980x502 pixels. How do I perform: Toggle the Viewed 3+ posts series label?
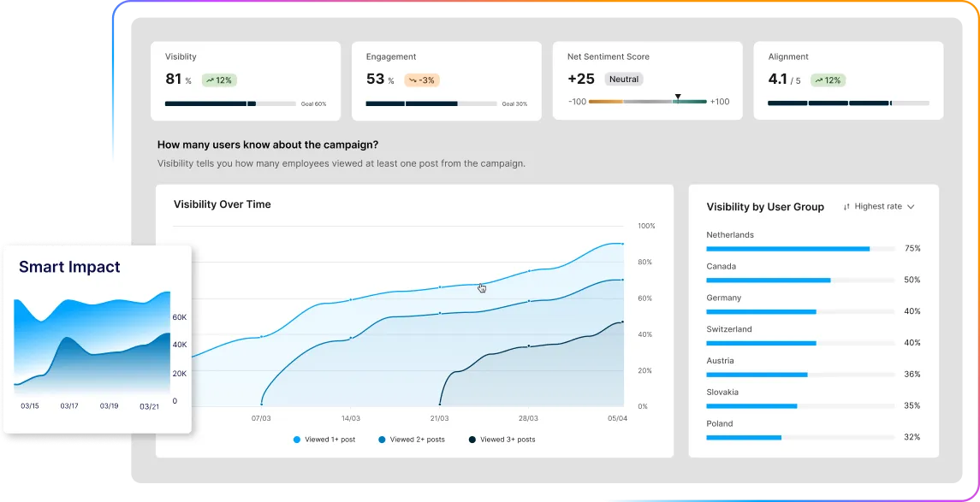tap(508, 439)
